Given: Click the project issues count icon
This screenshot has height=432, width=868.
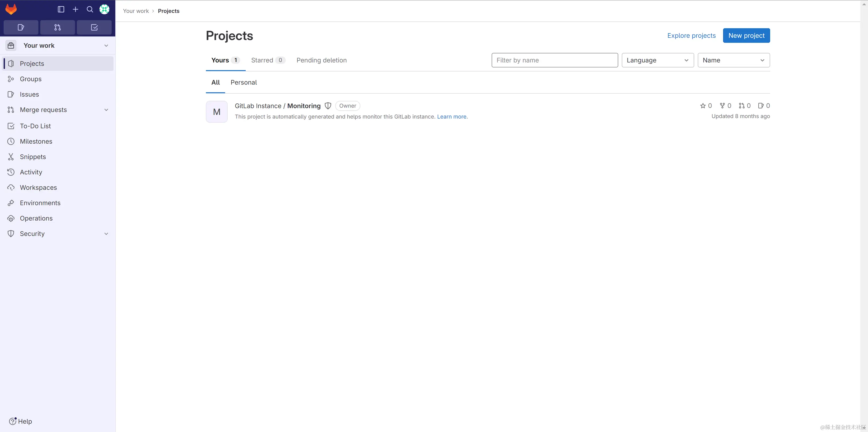Looking at the screenshot, I should click(761, 106).
